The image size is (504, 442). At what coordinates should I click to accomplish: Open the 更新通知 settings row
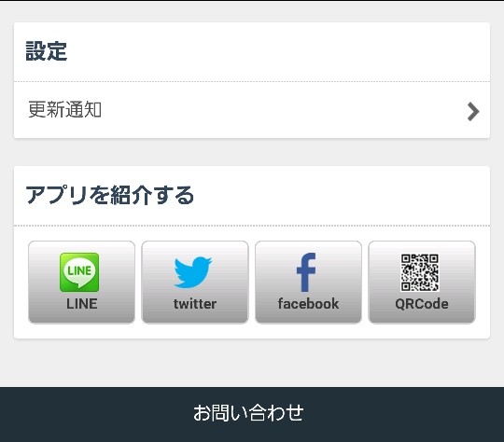click(252, 110)
